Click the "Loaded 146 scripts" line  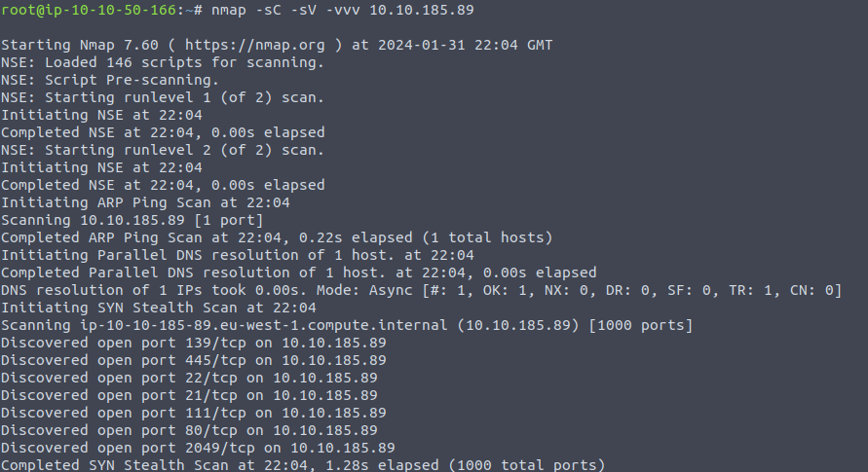tap(163, 63)
